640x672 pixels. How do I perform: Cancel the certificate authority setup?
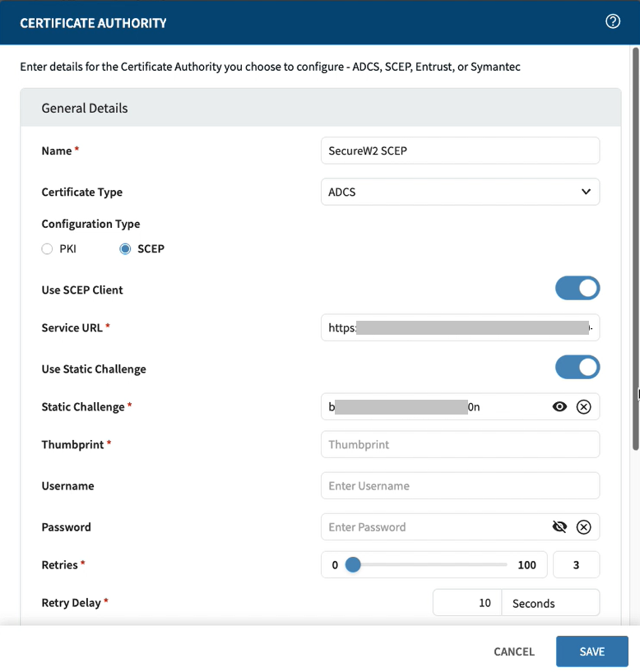514,651
